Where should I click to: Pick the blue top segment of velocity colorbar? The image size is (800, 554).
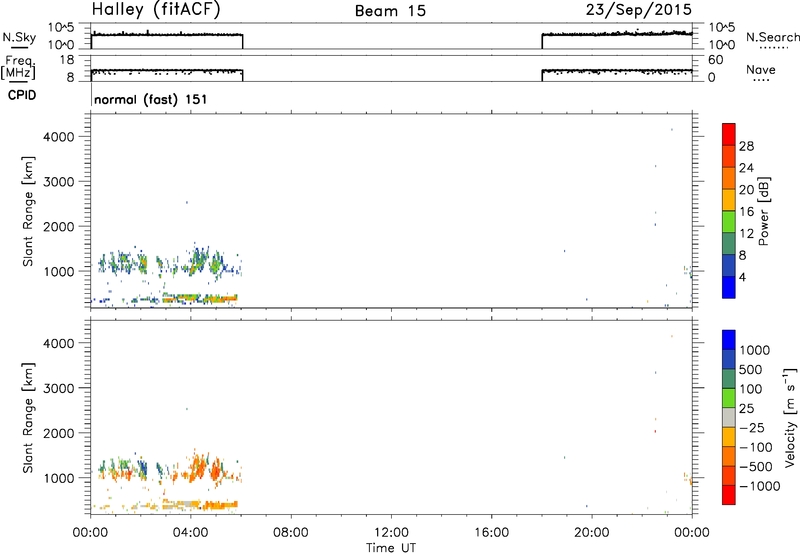(729, 340)
